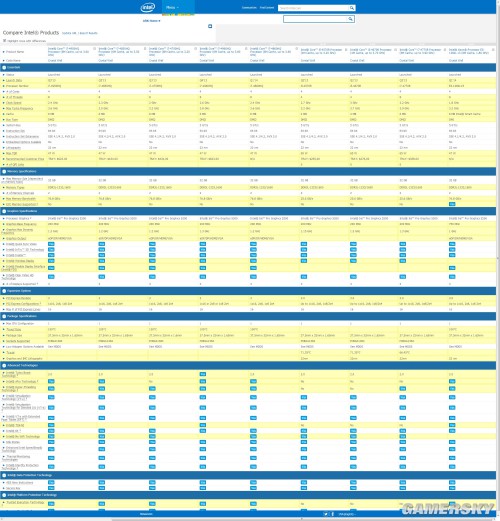Collapse the Graphics Specifications section header
Viewport: 500px width, 521px height.
pyautogui.click(x=248, y=211)
